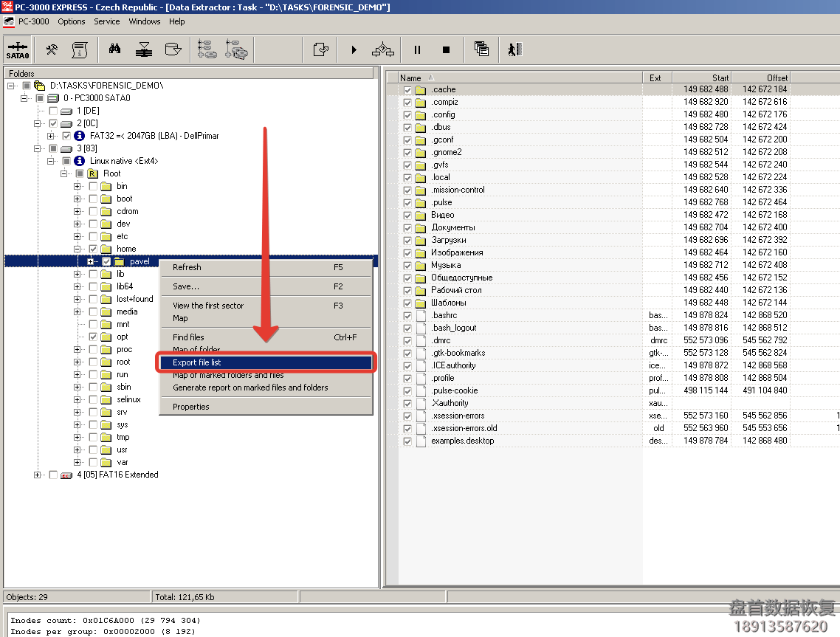
Task: Tick the checkbox next to examples.desktop
Action: point(407,441)
